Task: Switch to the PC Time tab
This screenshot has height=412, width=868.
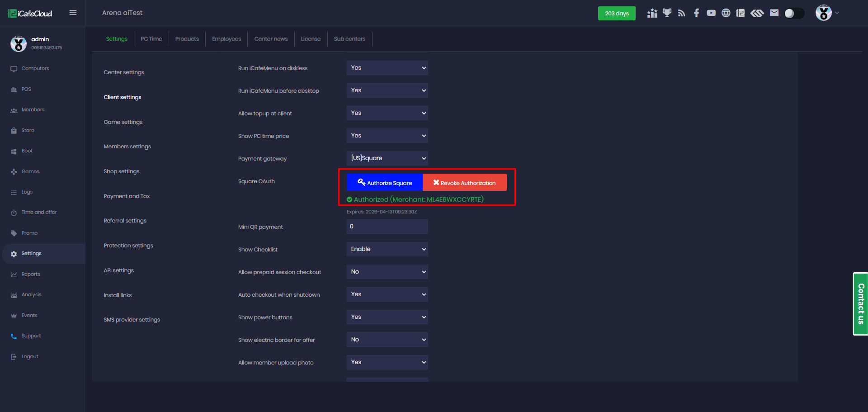Action: [x=151, y=39]
